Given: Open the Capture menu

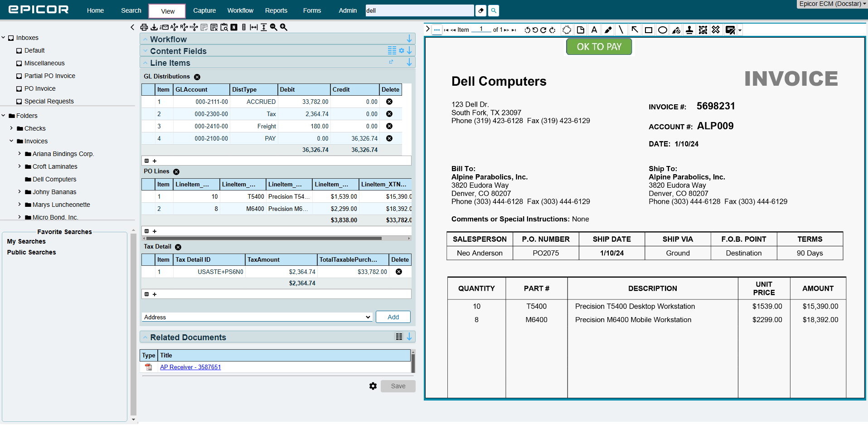Looking at the screenshot, I should pos(204,10).
